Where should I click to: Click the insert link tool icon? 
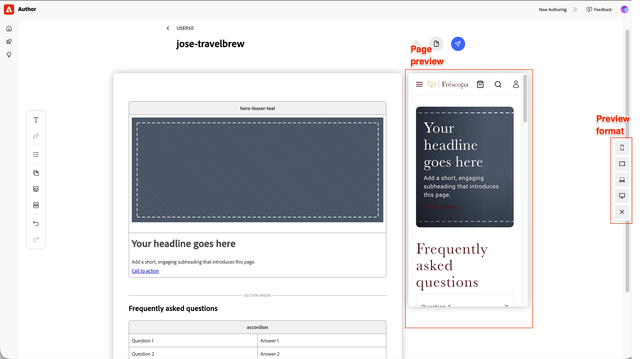tap(36, 136)
